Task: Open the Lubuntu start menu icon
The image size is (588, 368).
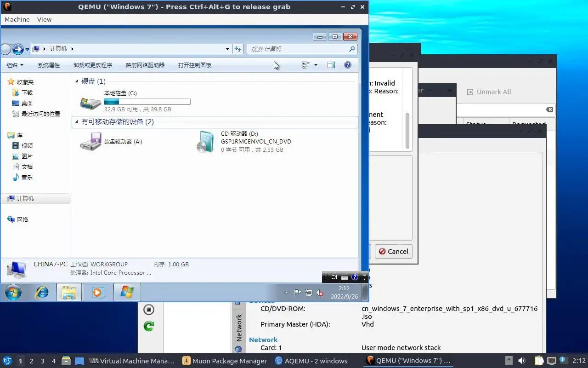Action: 7,361
